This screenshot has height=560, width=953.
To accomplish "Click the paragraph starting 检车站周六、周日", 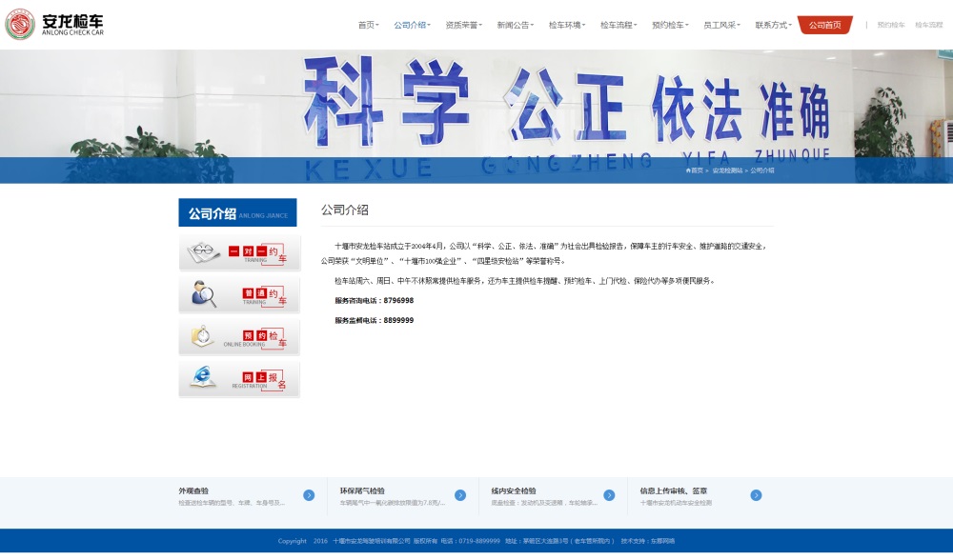I will point(524,281).
